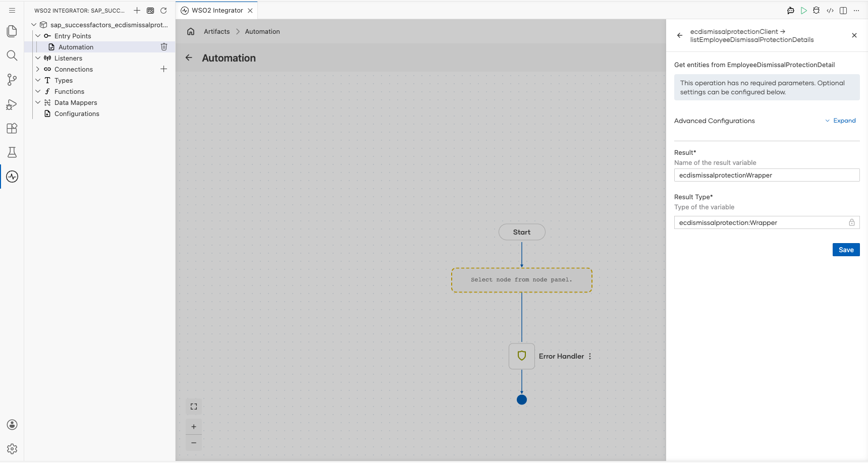Click the Result Type field

click(x=767, y=222)
